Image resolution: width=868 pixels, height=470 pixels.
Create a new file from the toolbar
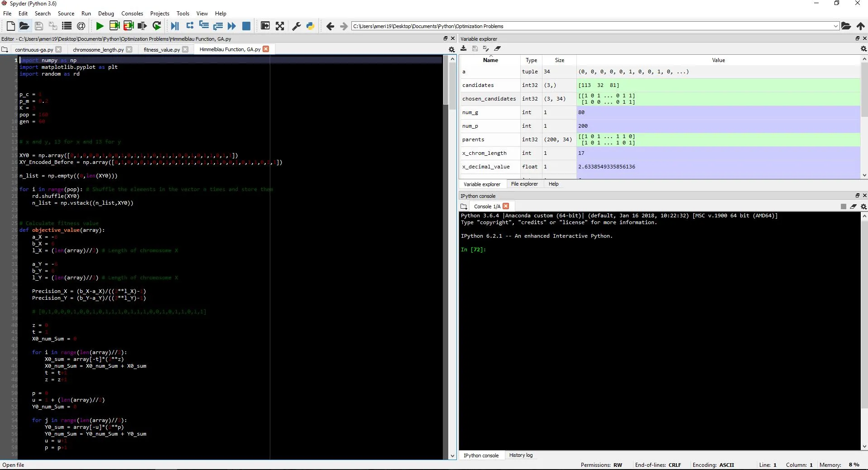(11, 26)
